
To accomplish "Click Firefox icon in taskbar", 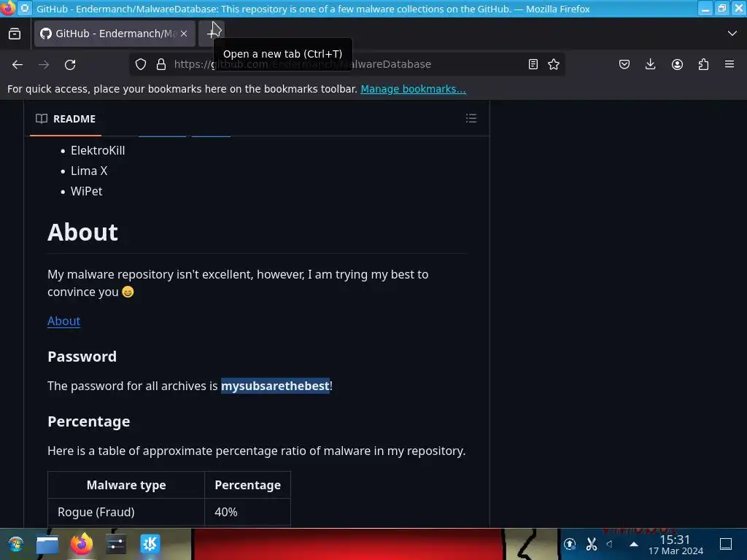I will (82, 544).
